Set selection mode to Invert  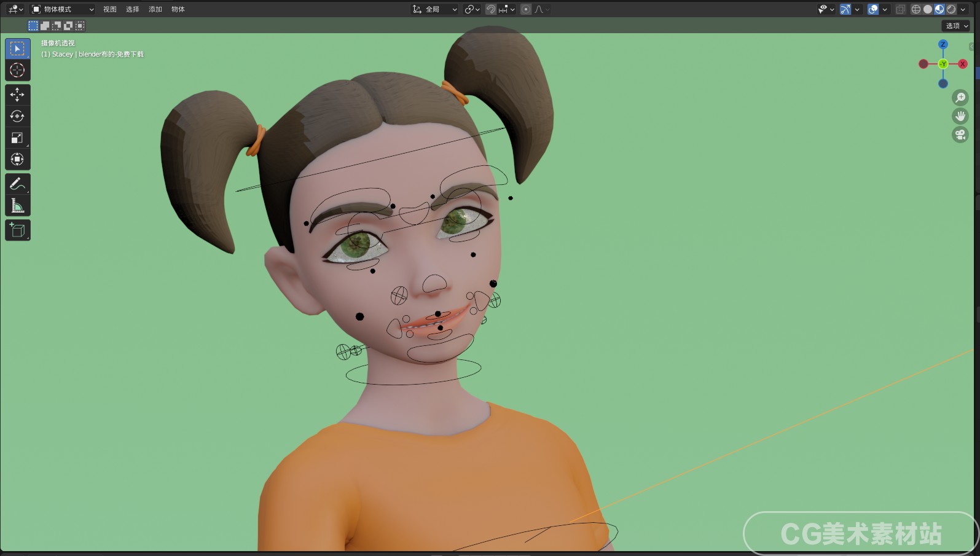coord(68,26)
